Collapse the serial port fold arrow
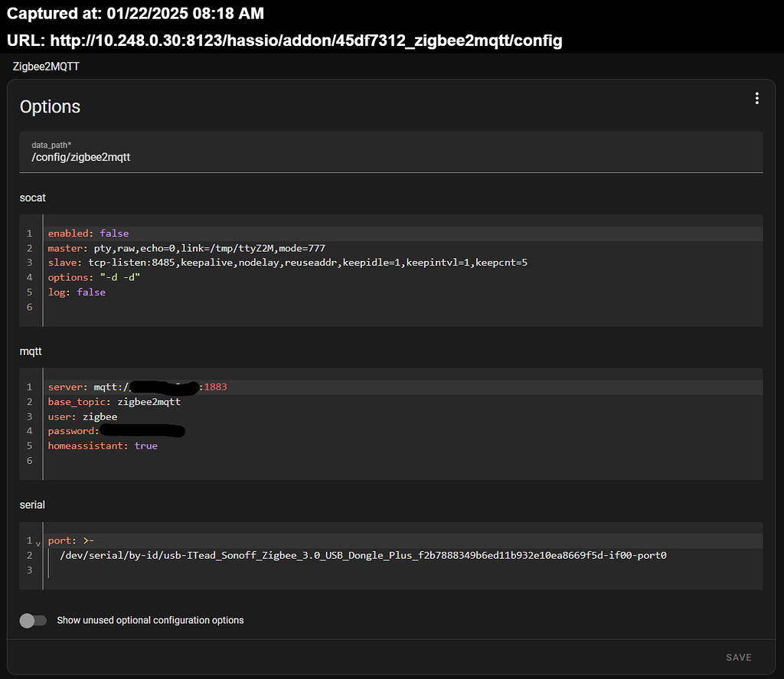 coord(38,544)
